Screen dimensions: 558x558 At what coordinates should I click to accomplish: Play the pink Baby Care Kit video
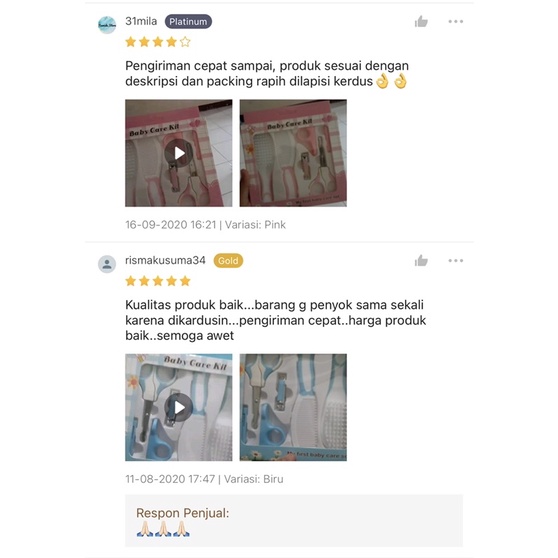tap(179, 153)
